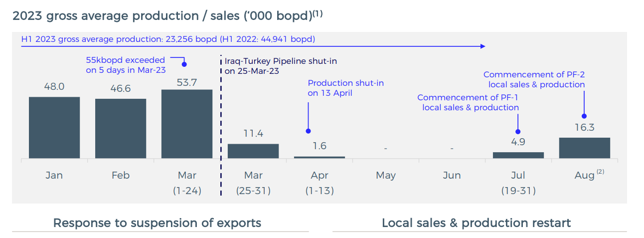
Task: Click the August 16.3 bar
Action: (x=585, y=148)
